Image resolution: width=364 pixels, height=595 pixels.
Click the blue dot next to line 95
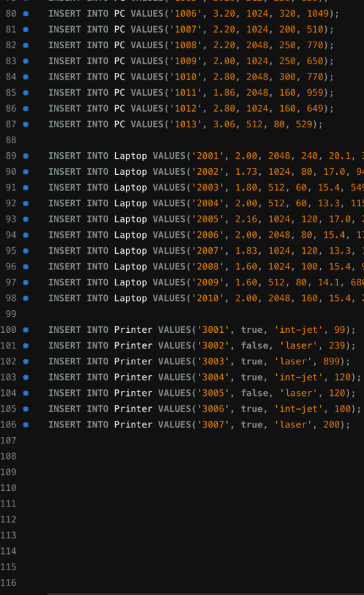pyautogui.click(x=26, y=251)
